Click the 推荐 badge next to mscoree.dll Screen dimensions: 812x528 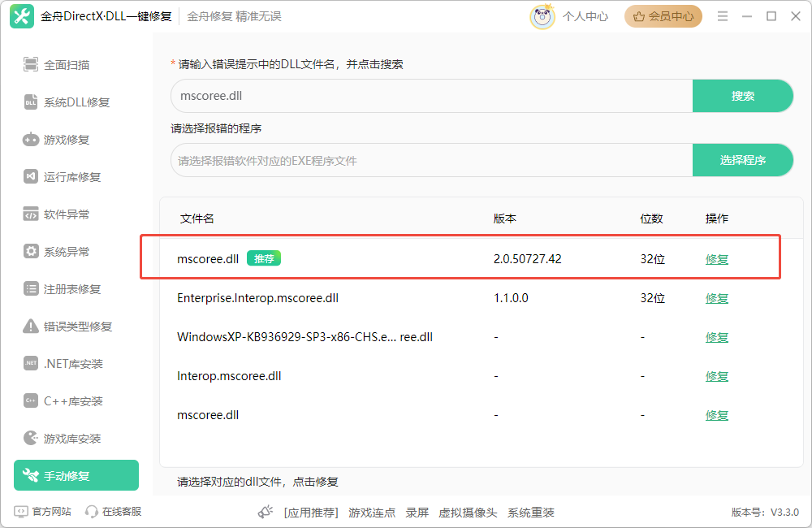click(x=264, y=258)
